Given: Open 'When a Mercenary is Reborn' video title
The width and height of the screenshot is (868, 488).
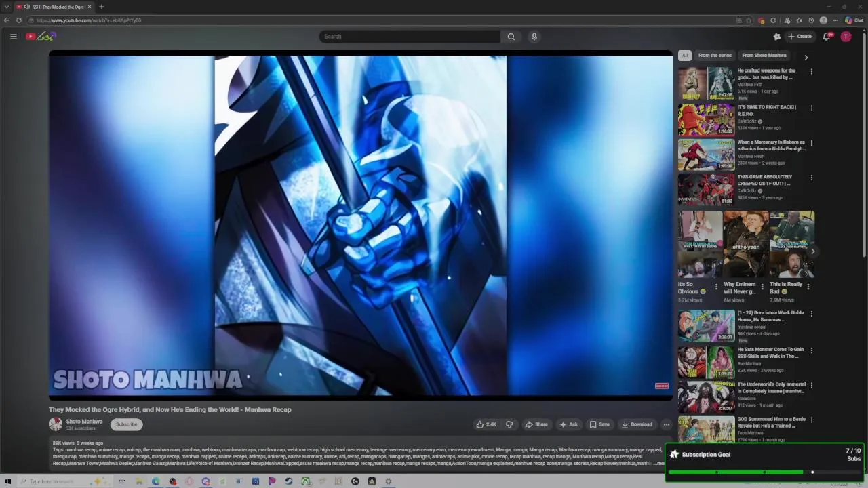Looking at the screenshot, I should 771,145.
